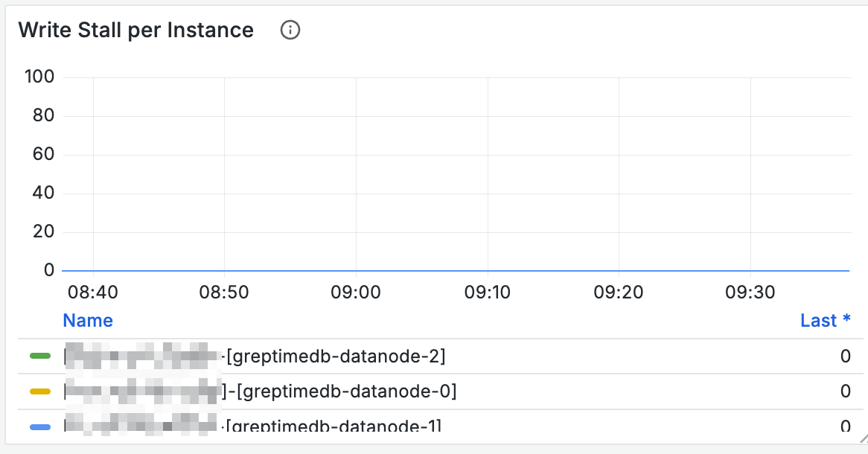Screen dimensions: 868x454
Task: Click the 60 label on the y-axis
Action: point(42,155)
